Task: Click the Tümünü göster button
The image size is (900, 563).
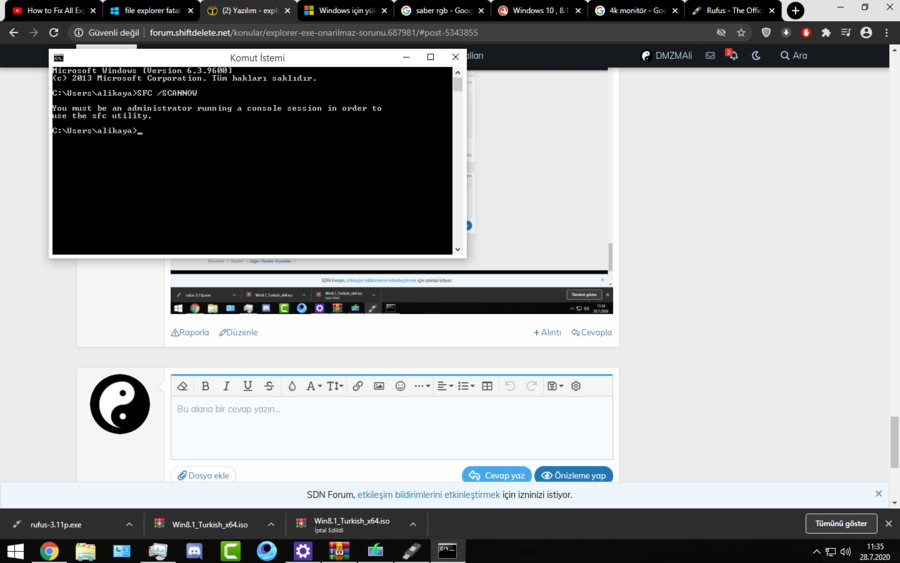Action: pos(841,523)
